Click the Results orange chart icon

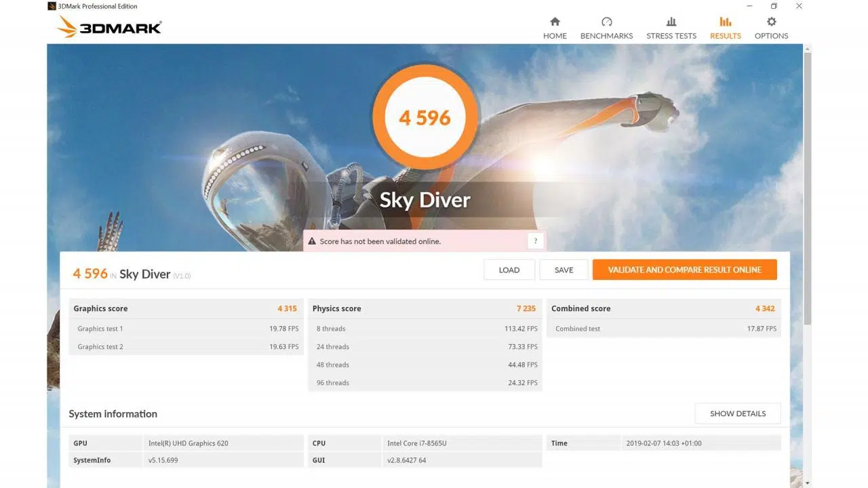(726, 22)
